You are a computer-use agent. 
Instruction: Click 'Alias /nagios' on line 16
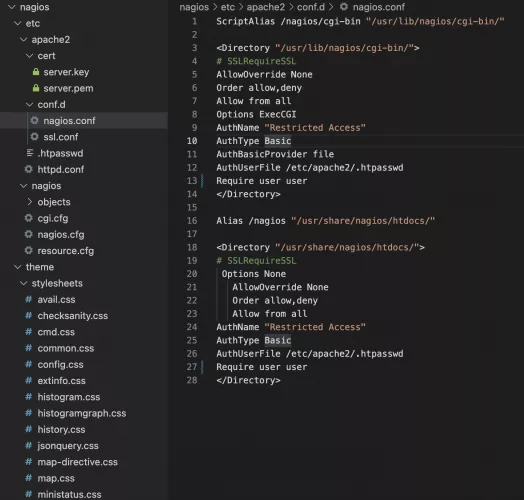point(251,221)
